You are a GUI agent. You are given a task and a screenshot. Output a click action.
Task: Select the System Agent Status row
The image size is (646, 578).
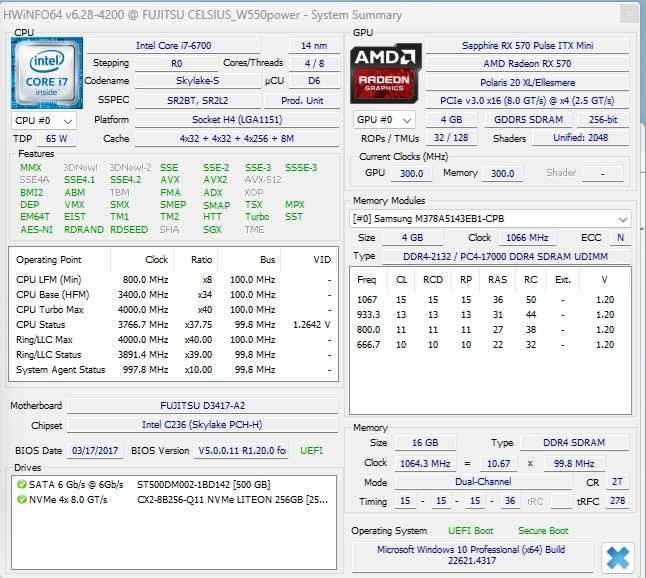point(173,370)
